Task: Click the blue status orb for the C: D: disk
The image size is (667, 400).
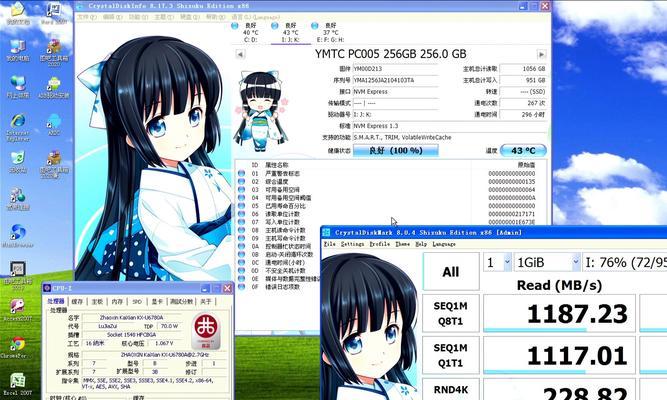Action: [x=234, y=26]
